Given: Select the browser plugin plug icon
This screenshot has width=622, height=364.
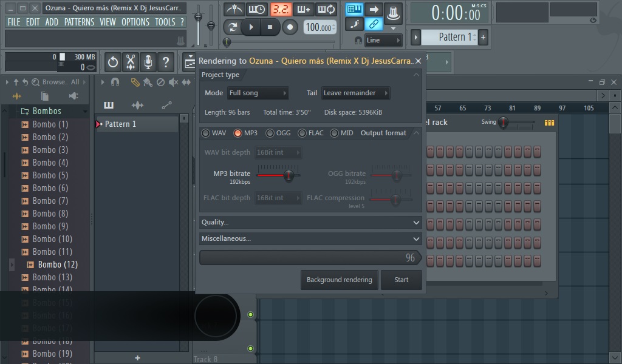Looking at the screenshot, I should click(73, 96).
